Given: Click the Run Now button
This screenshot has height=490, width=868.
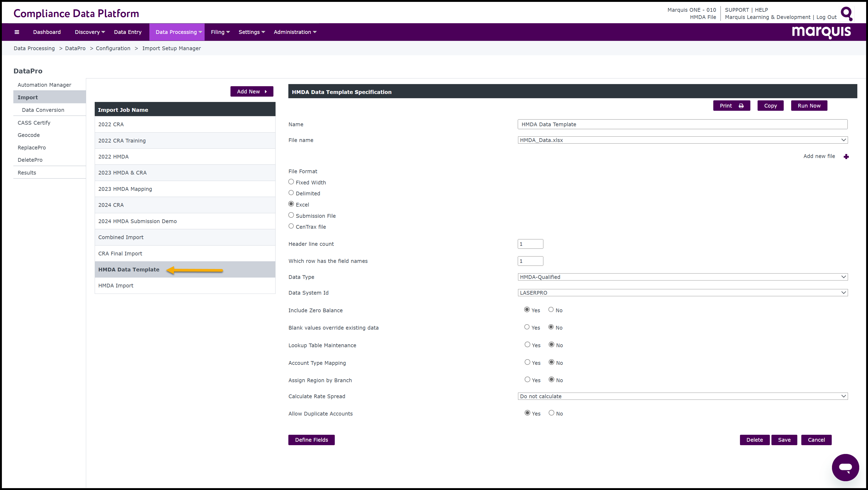Looking at the screenshot, I should coord(809,106).
